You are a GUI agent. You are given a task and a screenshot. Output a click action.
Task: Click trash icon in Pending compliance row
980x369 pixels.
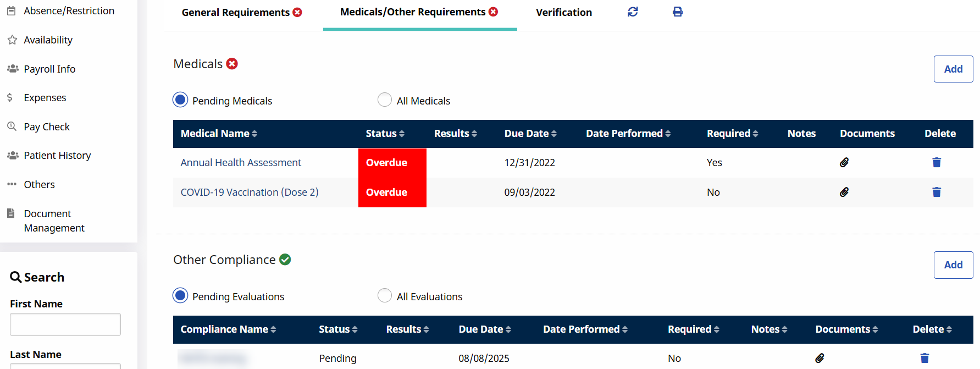tap(924, 358)
